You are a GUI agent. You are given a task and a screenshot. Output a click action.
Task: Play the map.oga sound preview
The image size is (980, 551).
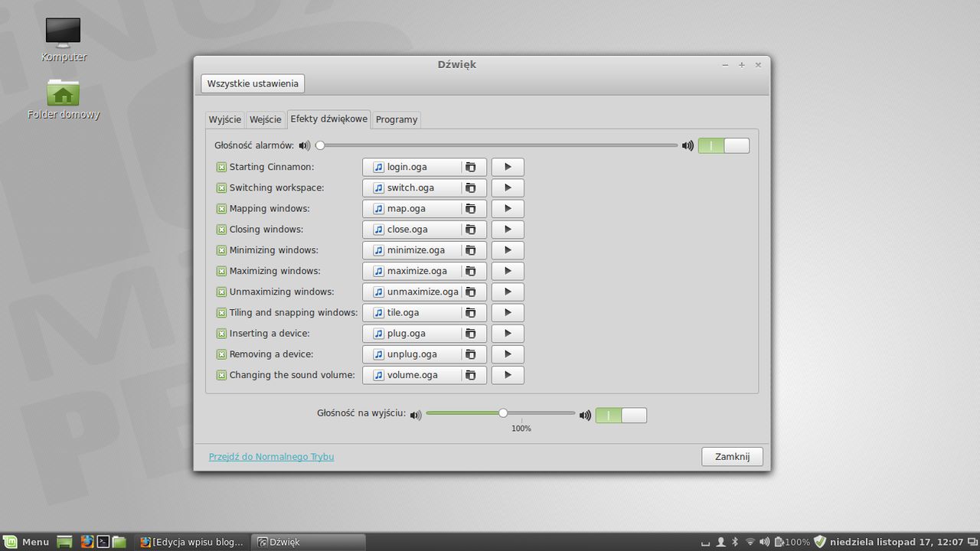[x=508, y=208]
